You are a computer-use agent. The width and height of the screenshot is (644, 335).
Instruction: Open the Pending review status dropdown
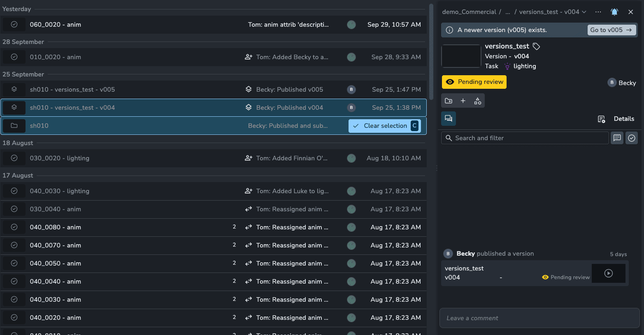click(474, 82)
